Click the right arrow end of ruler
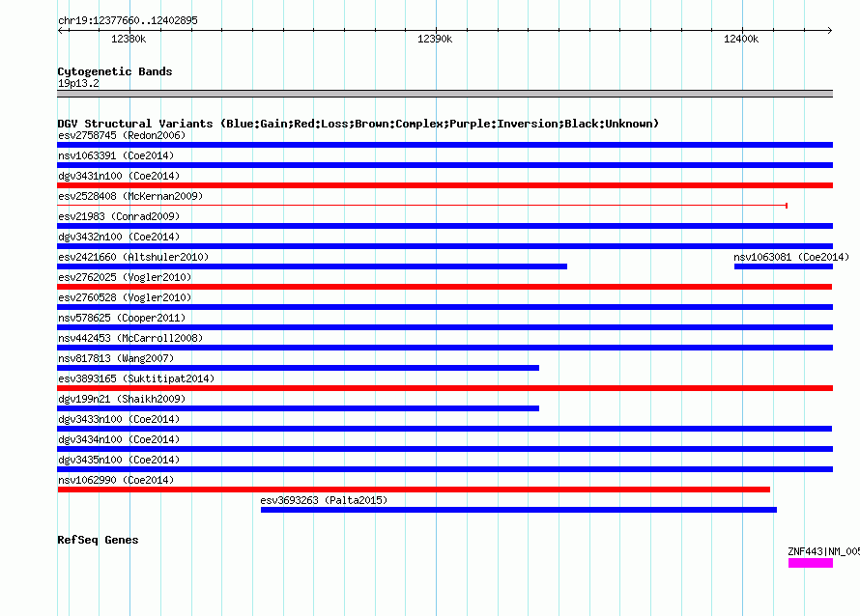Image resolution: width=860 pixels, height=616 pixels. [x=830, y=30]
